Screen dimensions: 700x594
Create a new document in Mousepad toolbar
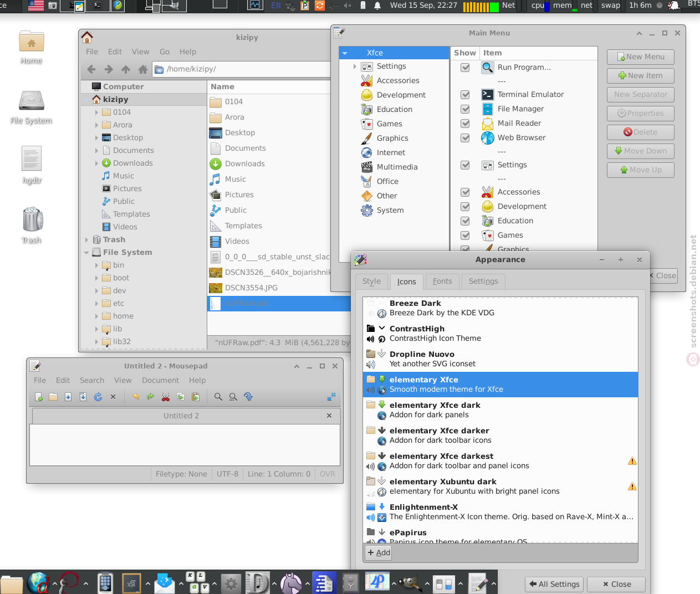39,397
